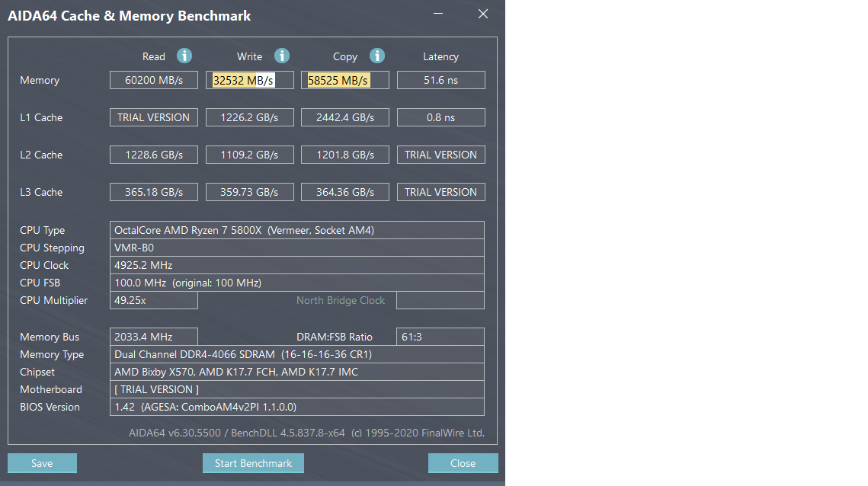
Task: Click the L1 Cache latency field showing 0.8 ns
Action: (x=440, y=117)
